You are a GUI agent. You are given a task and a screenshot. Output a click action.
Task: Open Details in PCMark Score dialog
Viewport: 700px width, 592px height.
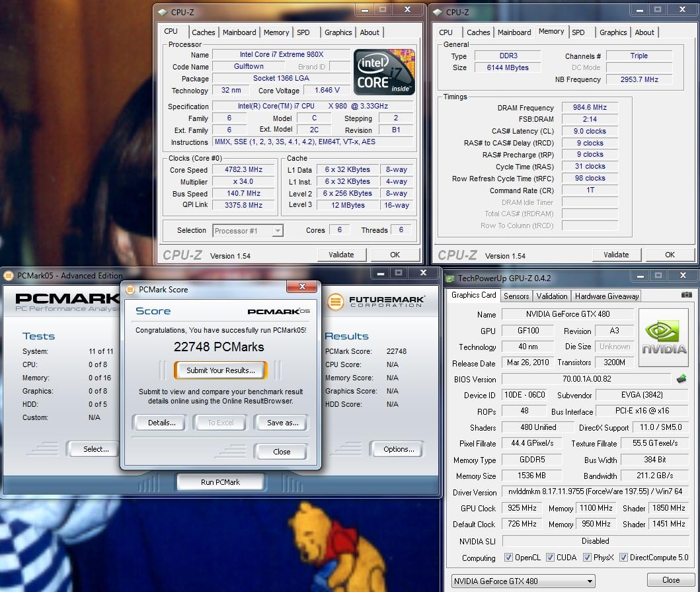161,423
